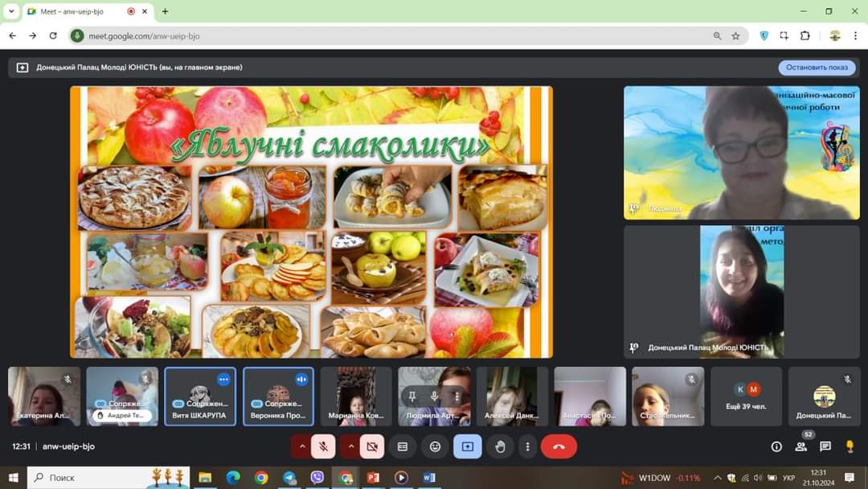The width and height of the screenshot is (868, 489).
Task: Click the present screen icon in toolbar
Action: point(468,446)
